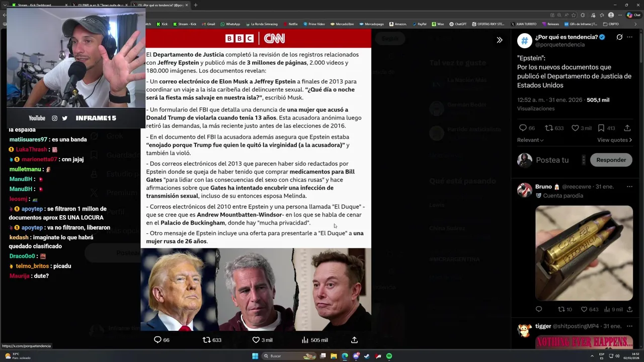Screen dimensions: 644x362
Task: Open Bruno's bullet image thumbnail
Action: point(584,253)
